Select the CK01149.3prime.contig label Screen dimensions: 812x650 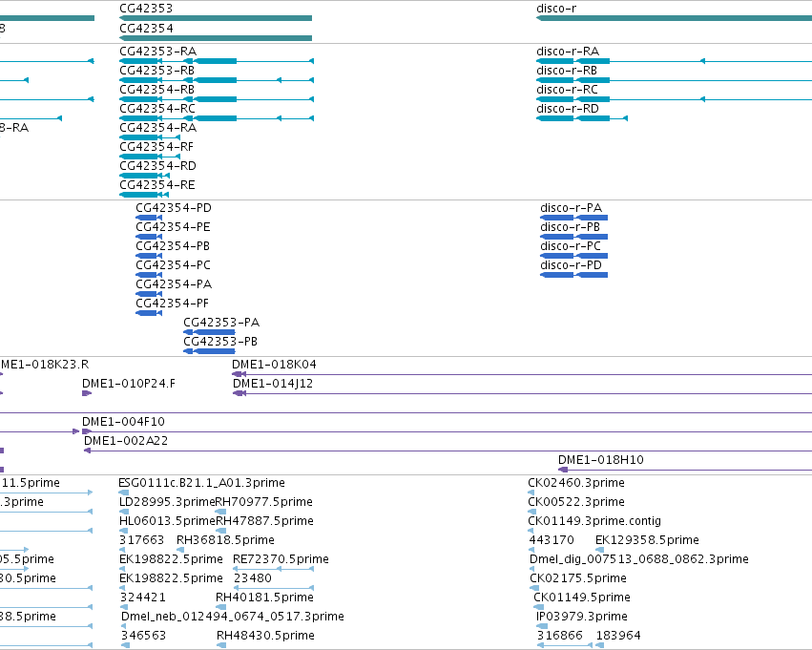point(594,521)
